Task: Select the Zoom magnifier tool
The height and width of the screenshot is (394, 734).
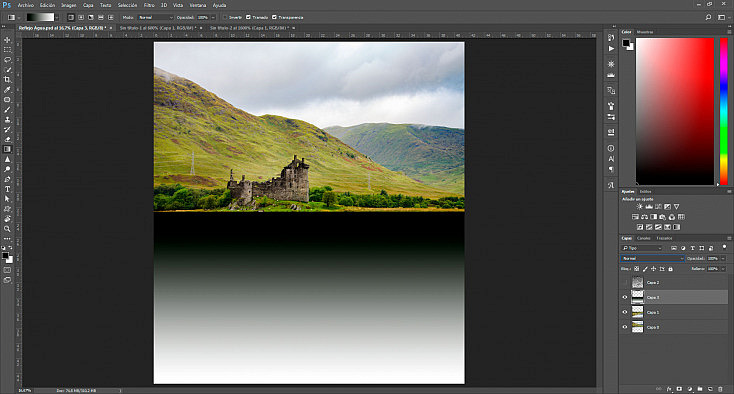Action: [x=7, y=229]
